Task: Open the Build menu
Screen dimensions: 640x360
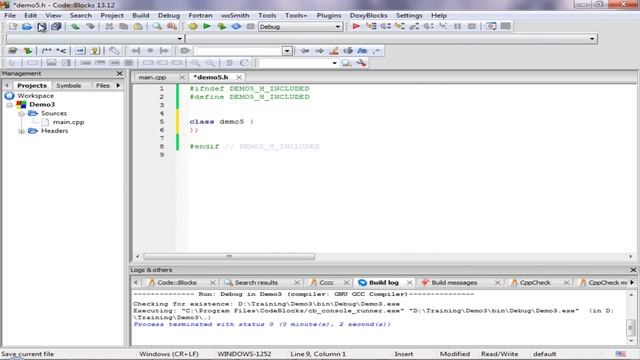Action: tap(141, 16)
